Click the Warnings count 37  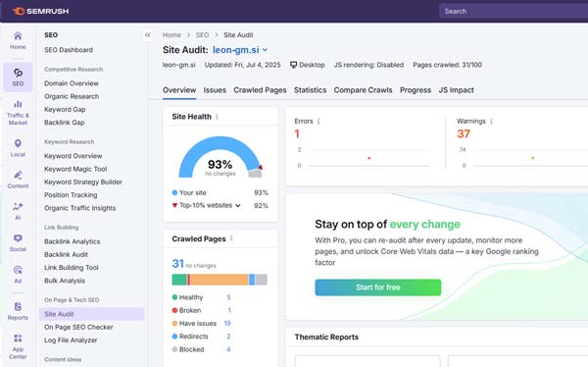464,134
